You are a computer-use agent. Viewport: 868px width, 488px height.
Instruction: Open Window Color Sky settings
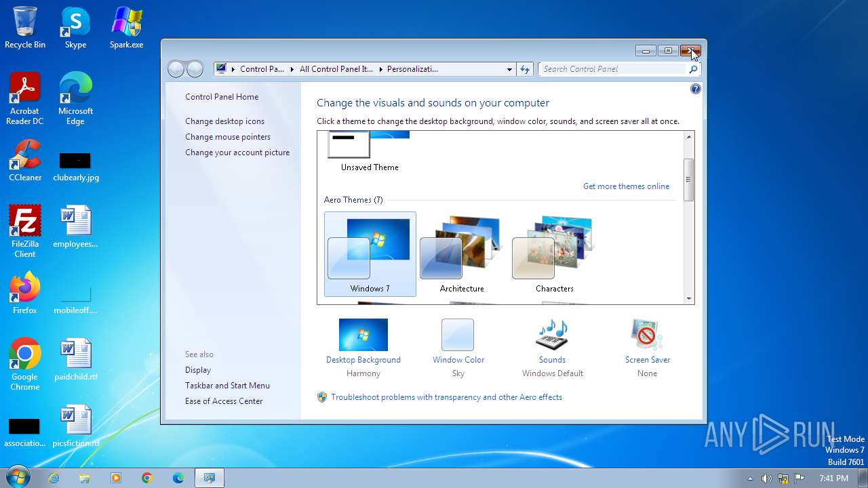(458, 348)
